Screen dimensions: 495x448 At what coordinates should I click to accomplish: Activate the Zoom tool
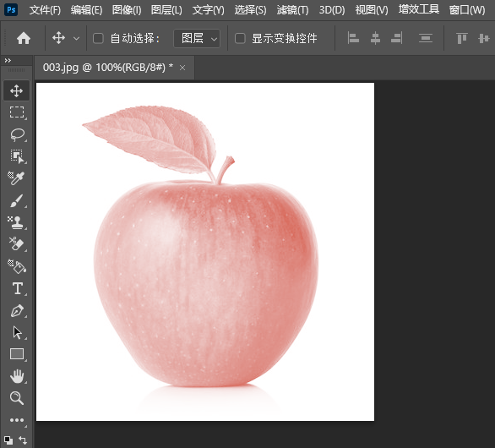[x=16, y=398]
